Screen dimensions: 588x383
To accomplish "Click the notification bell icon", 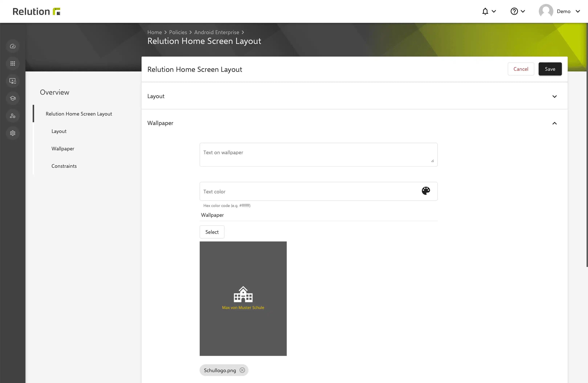I will (485, 11).
